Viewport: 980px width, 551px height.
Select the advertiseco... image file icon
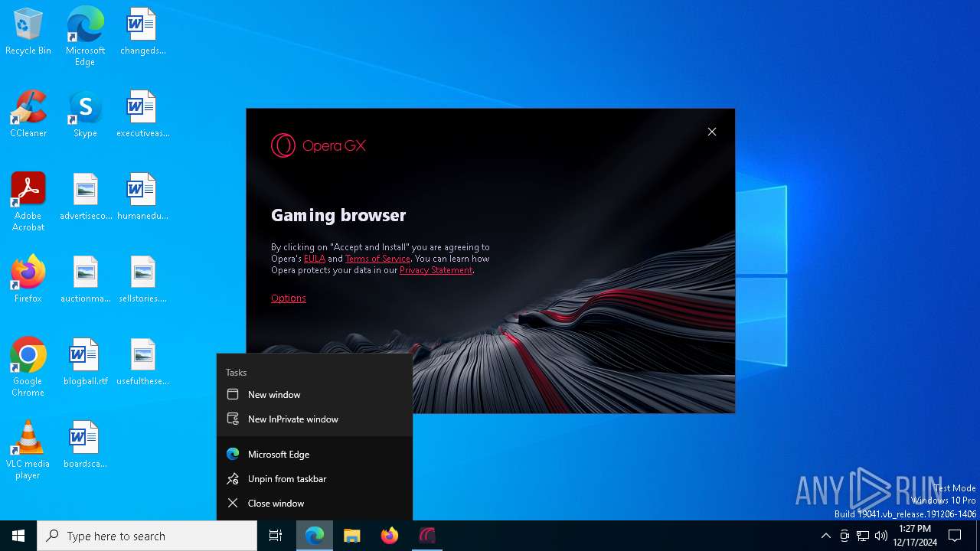[x=85, y=197]
